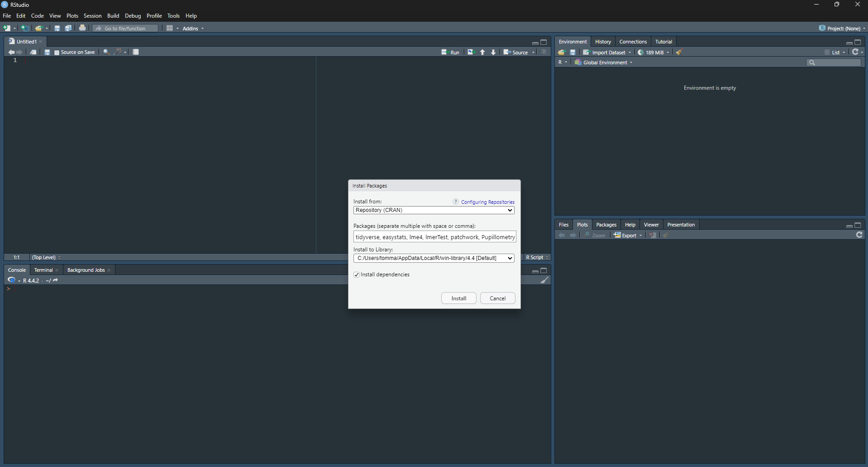This screenshot has width=868, height=467.
Task: Click the Import Dataset icon
Action: pos(586,53)
